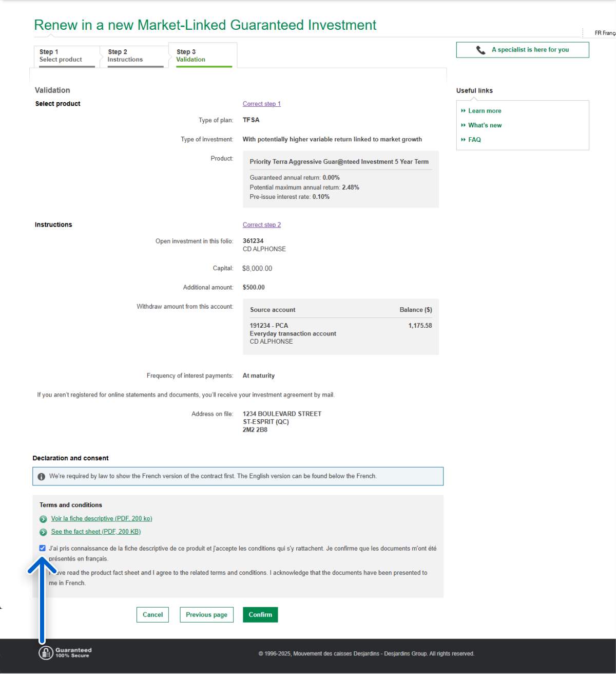Open the Learn more useful link
Image resolution: width=616 pixels, height=674 pixels.
tap(484, 111)
